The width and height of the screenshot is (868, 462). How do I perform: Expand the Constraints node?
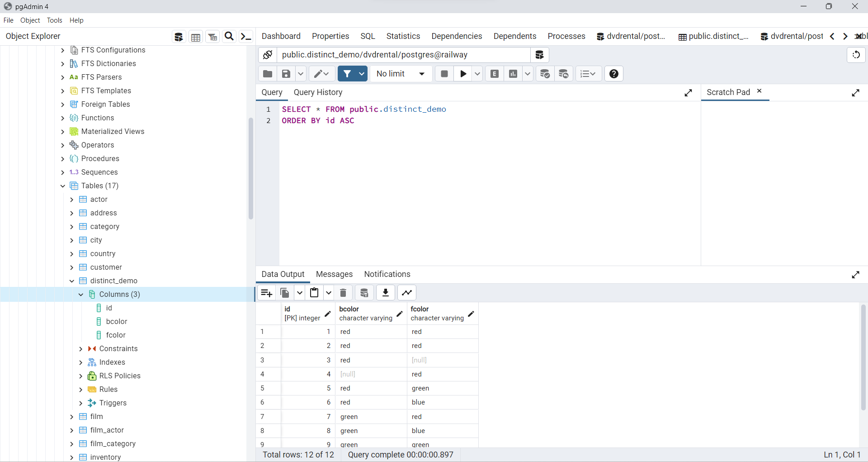[x=81, y=349]
